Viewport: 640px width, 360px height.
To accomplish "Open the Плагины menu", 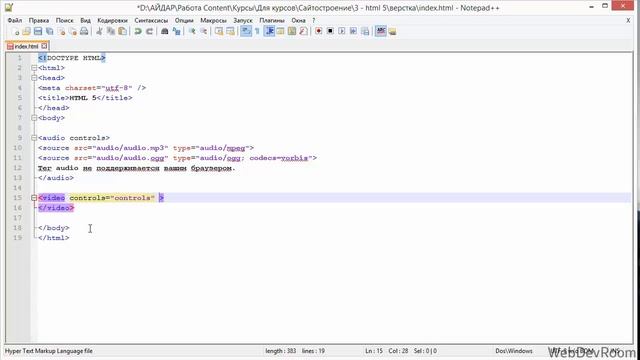I will click(272, 20).
